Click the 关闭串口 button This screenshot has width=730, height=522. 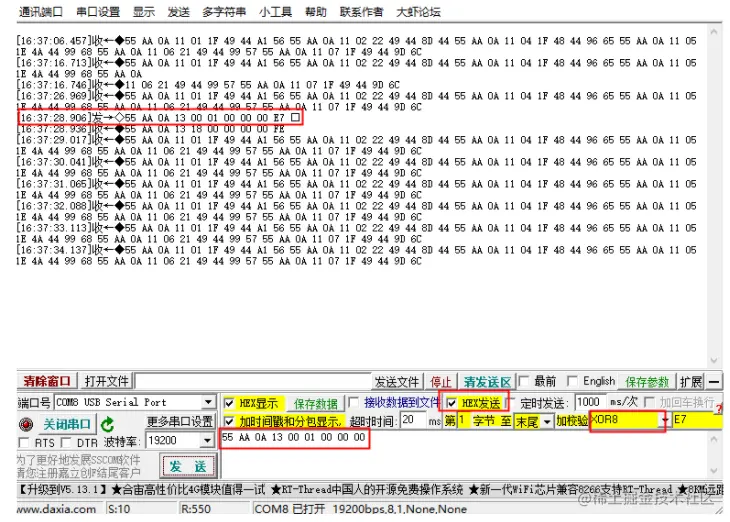pos(67,424)
